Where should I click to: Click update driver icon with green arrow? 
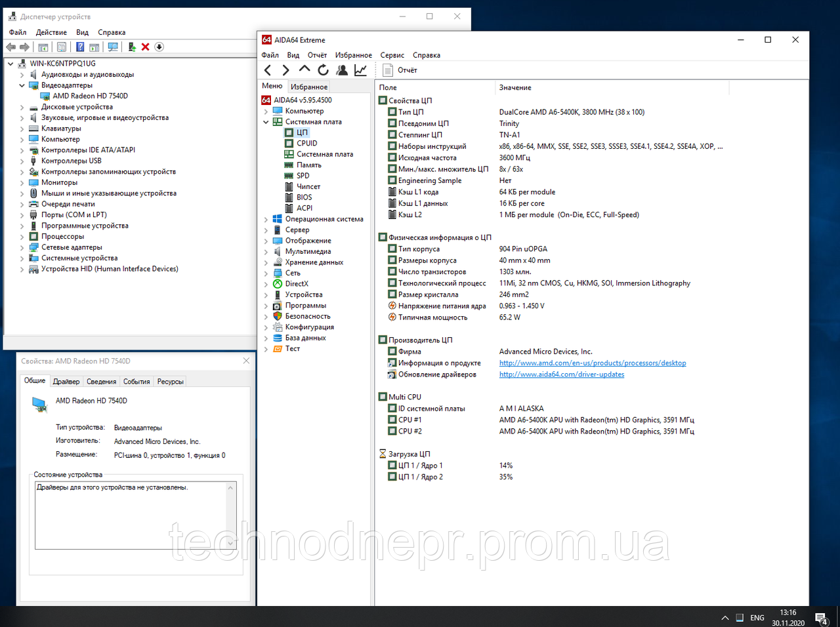click(132, 47)
